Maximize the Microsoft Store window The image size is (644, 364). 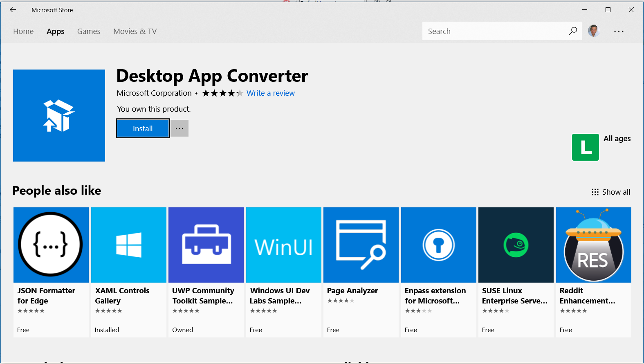point(608,10)
